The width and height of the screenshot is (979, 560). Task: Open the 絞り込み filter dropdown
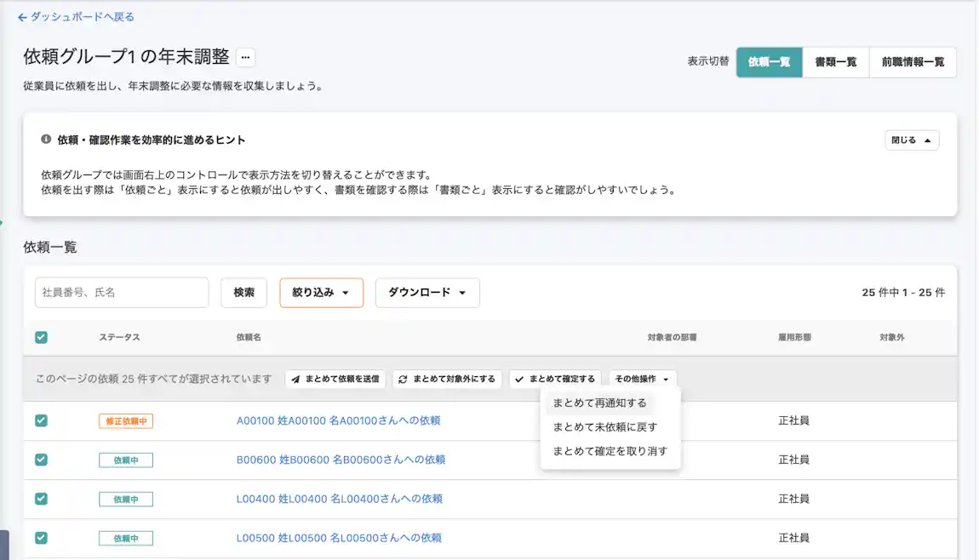[321, 292]
